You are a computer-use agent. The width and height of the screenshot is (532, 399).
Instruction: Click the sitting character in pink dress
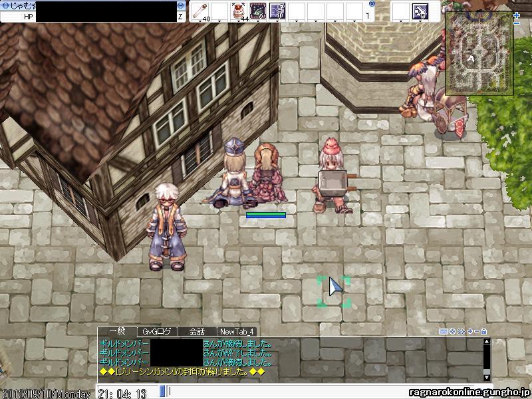pos(268,174)
